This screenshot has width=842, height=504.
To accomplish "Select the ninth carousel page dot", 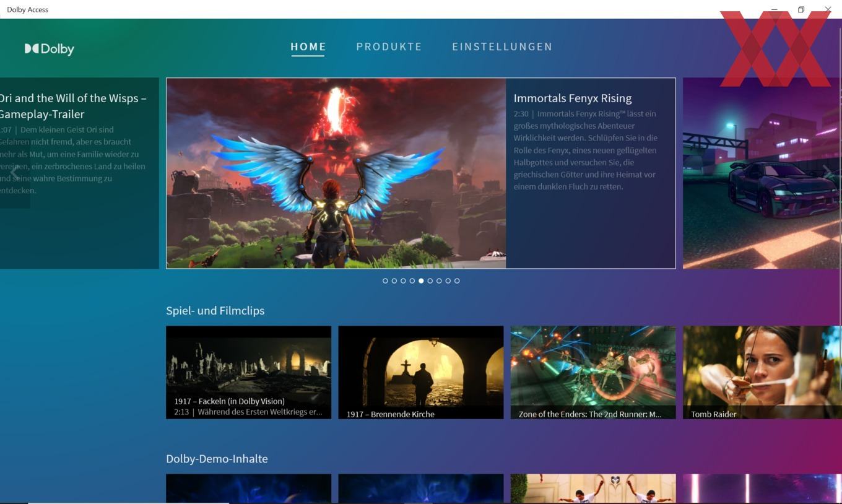I will point(457,280).
